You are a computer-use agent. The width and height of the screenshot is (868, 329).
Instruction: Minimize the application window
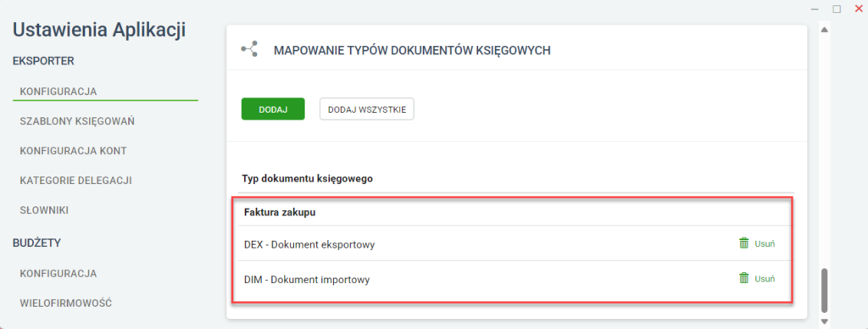(815, 8)
